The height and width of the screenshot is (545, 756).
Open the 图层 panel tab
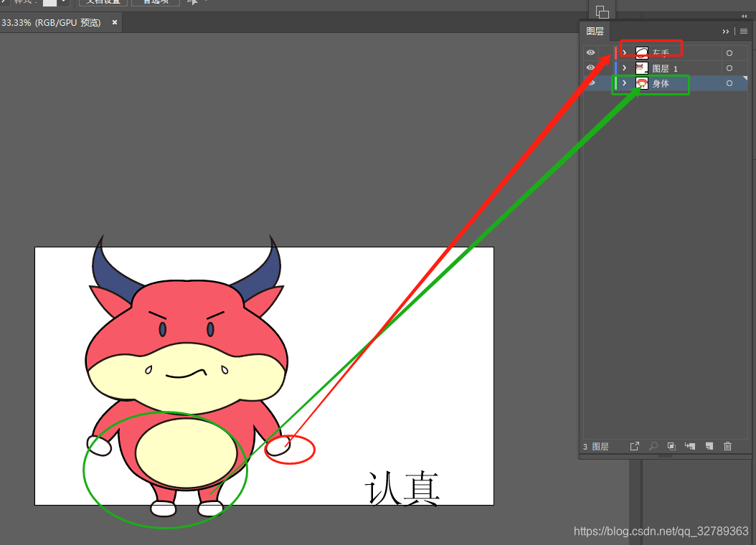pyautogui.click(x=595, y=32)
